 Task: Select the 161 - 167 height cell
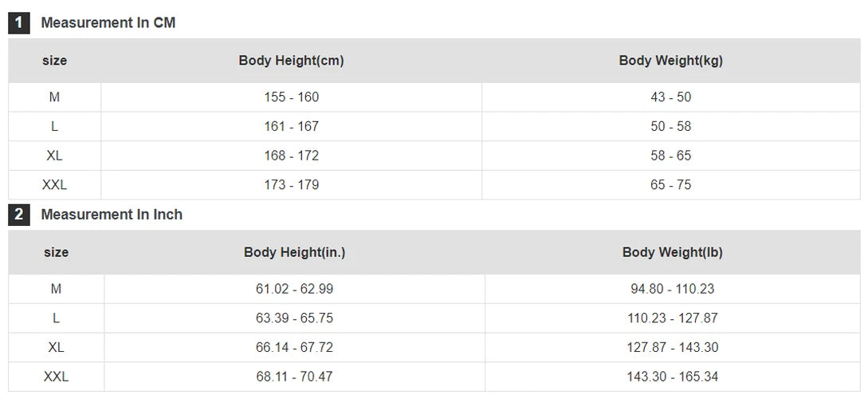[291, 126]
